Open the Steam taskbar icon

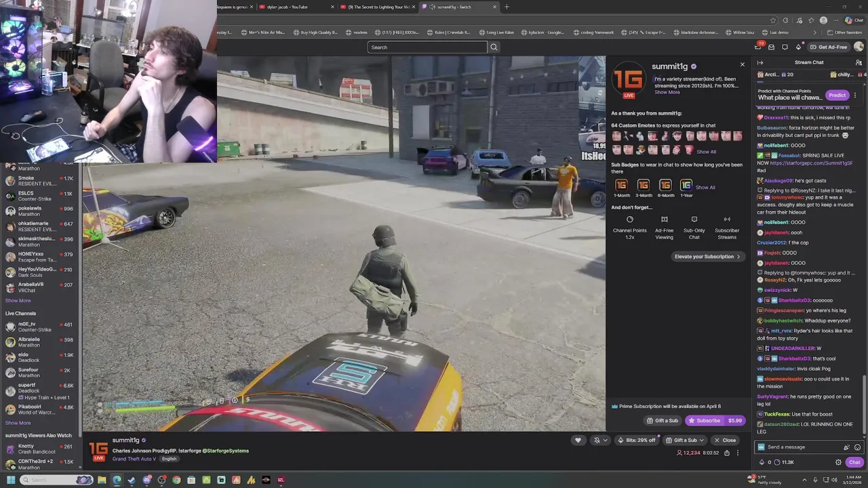click(x=132, y=480)
